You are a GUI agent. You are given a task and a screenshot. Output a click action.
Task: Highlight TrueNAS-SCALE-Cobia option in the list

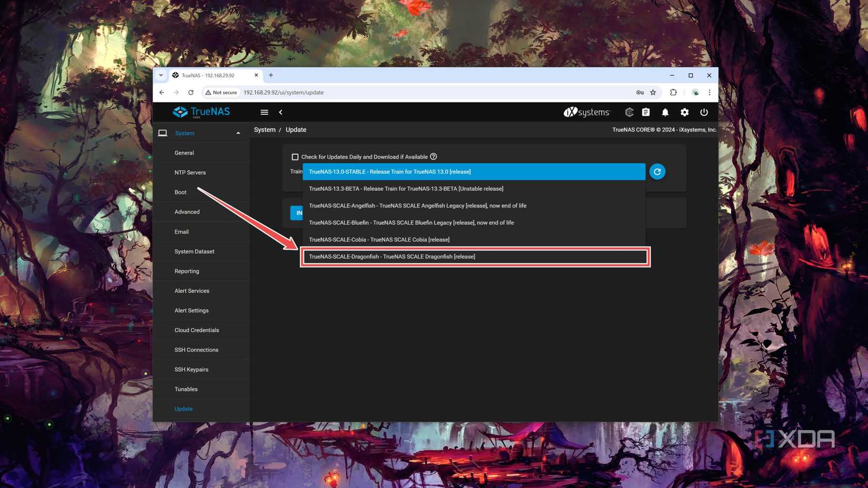pyautogui.click(x=379, y=239)
